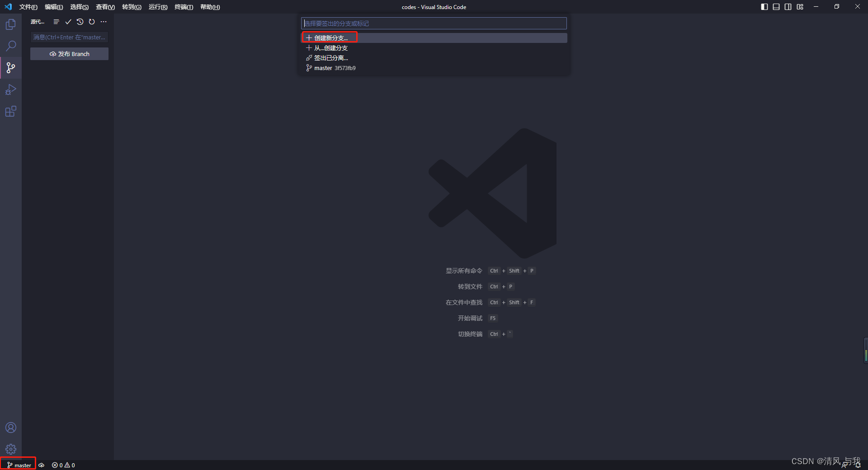This screenshot has height=470, width=868.
Task: Click the VS Code logo in title bar
Action: tap(8, 7)
